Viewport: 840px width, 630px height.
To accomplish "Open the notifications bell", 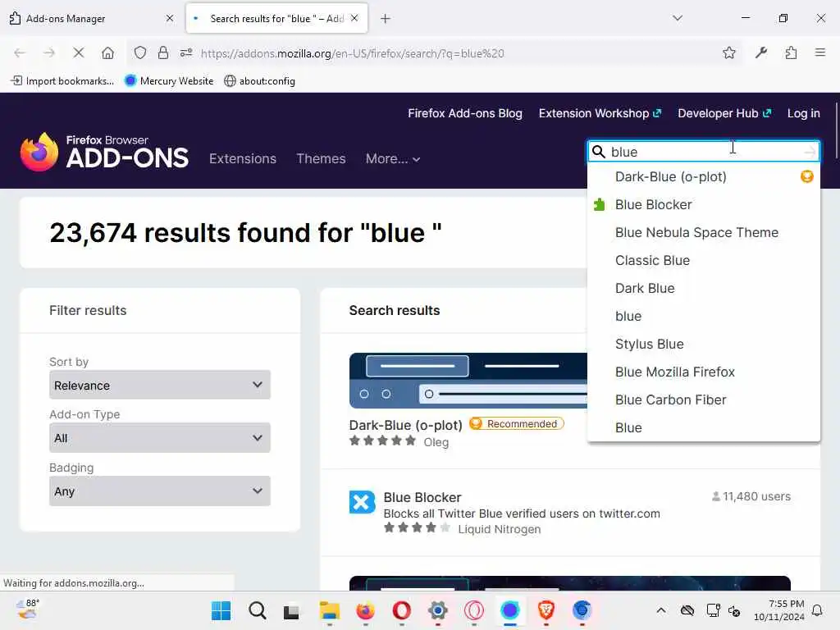I will (x=818, y=610).
